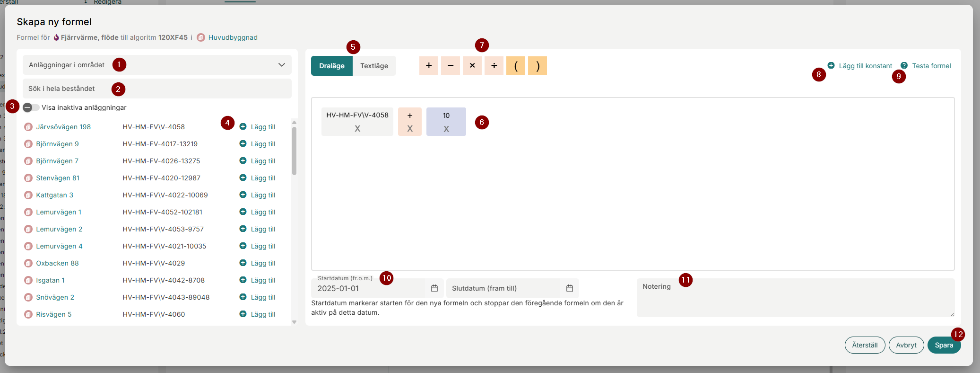Image resolution: width=980 pixels, height=373 pixels.
Task: Insert the division operator
Action: point(494,66)
